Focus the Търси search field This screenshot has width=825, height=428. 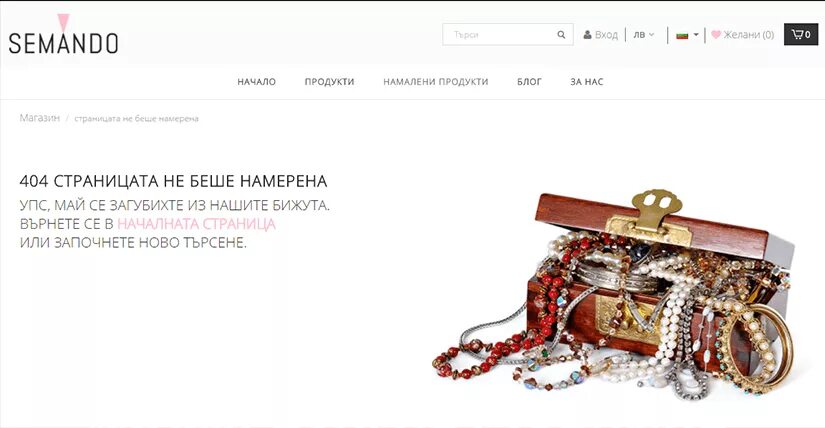point(500,35)
